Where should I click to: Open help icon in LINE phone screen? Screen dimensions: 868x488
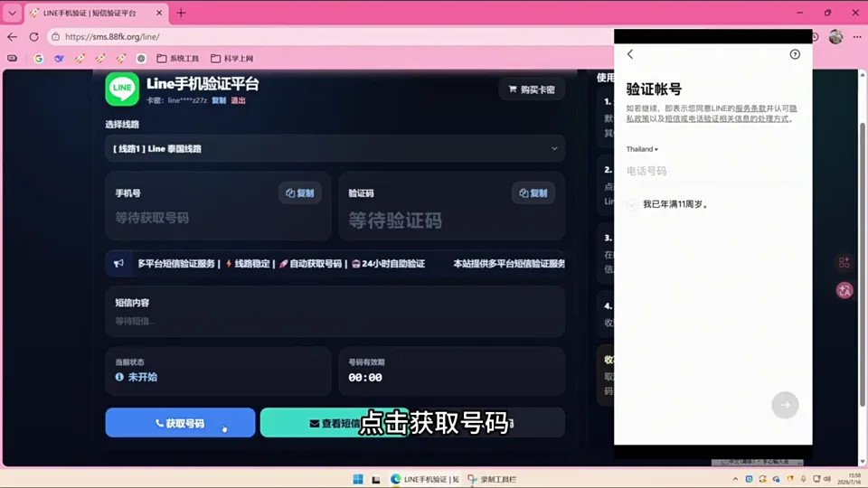pos(795,53)
